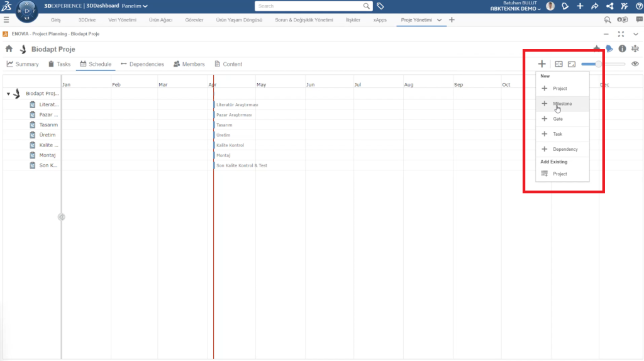Collapse the left pane splitter arrow
644x361 pixels.
pyautogui.click(x=62, y=217)
